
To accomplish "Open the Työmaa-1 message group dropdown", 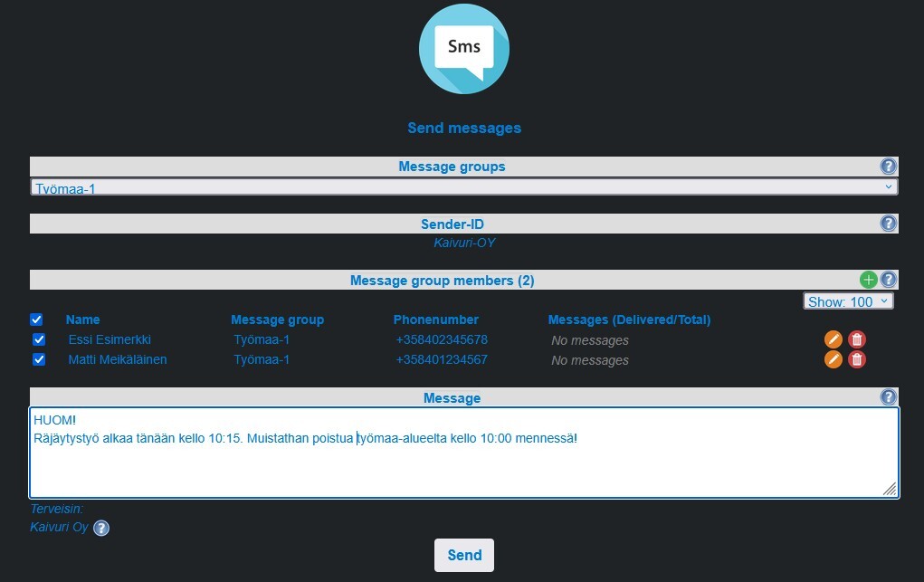I will coord(463,187).
